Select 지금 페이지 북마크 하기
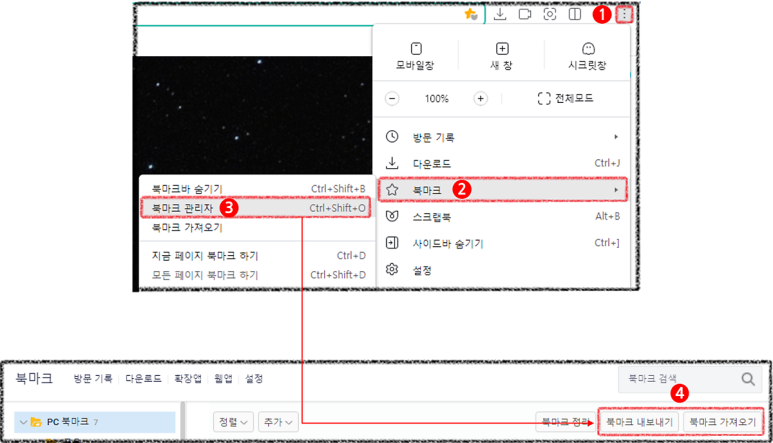 tap(255, 256)
